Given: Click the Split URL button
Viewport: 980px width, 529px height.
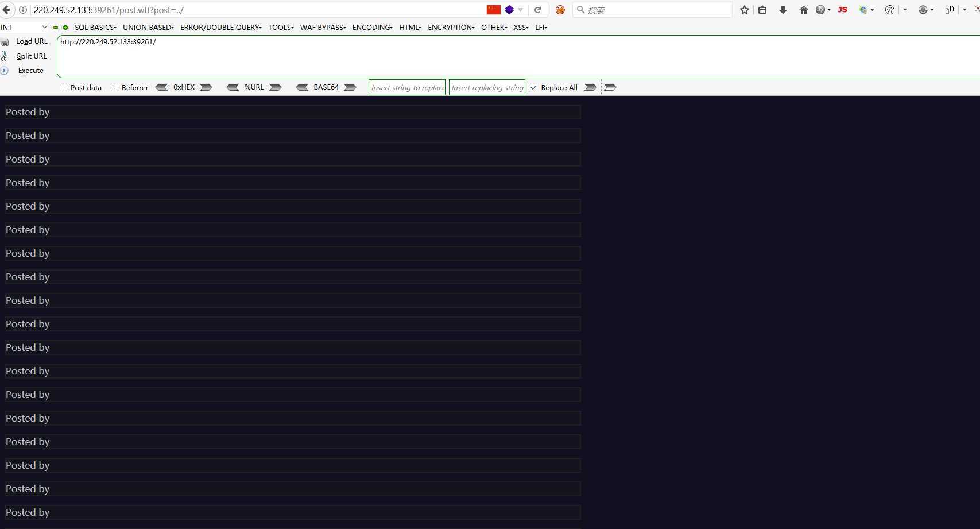Looking at the screenshot, I should (32, 56).
